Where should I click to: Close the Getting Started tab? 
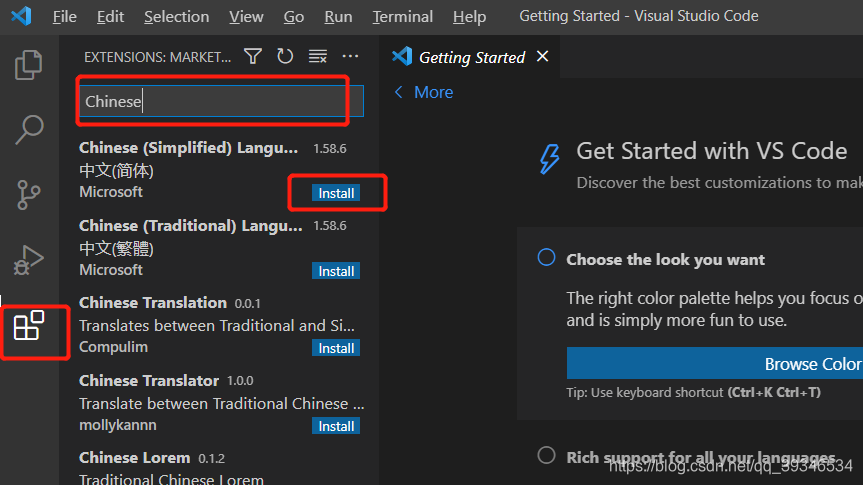(x=543, y=57)
